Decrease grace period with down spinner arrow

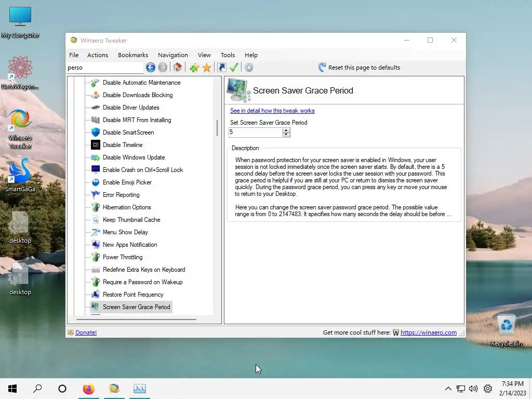point(286,135)
